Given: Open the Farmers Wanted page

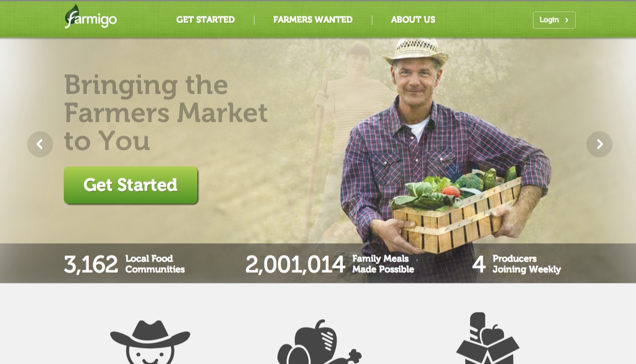Looking at the screenshot, I should (x=313, y=20).
